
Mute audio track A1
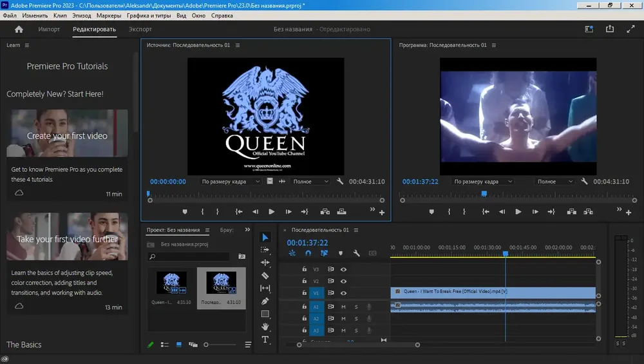point(343,307)
